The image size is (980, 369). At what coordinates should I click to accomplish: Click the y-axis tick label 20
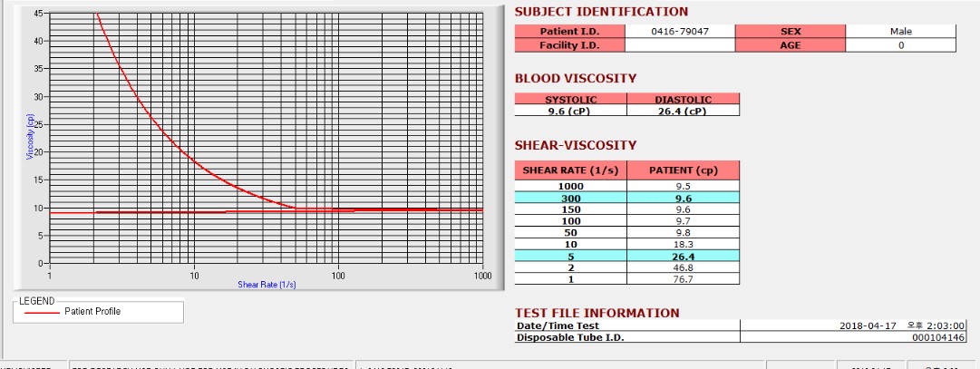(39, 152)
